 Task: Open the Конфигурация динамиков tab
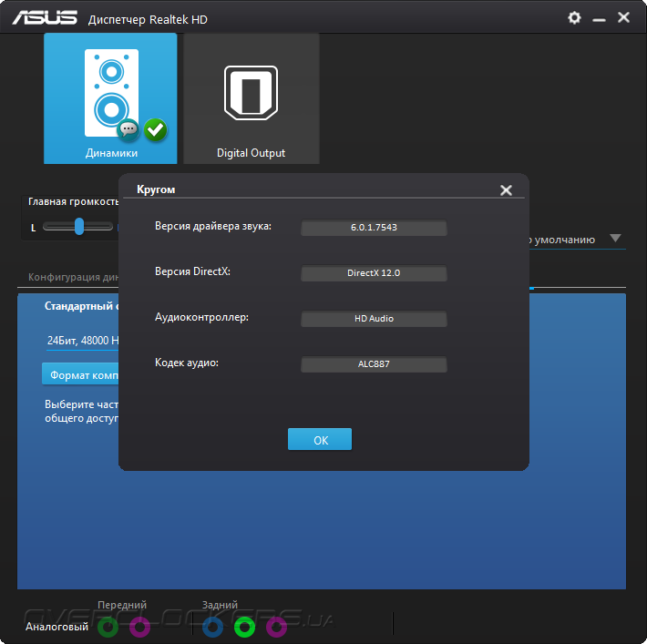(73, 277)
